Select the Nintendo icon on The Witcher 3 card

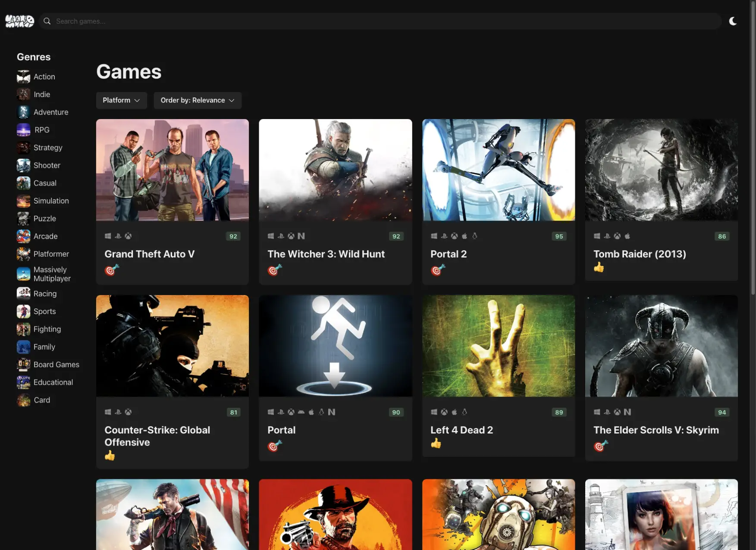pos(301,236)
